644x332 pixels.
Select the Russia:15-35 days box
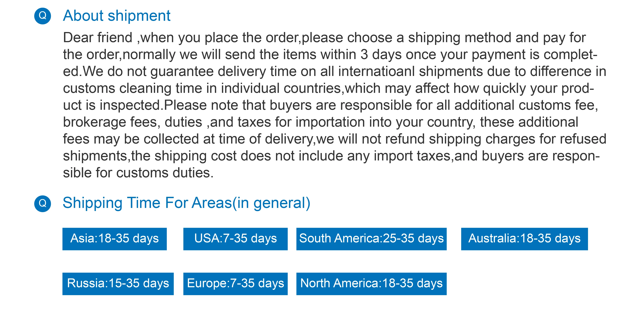point(118,284)
